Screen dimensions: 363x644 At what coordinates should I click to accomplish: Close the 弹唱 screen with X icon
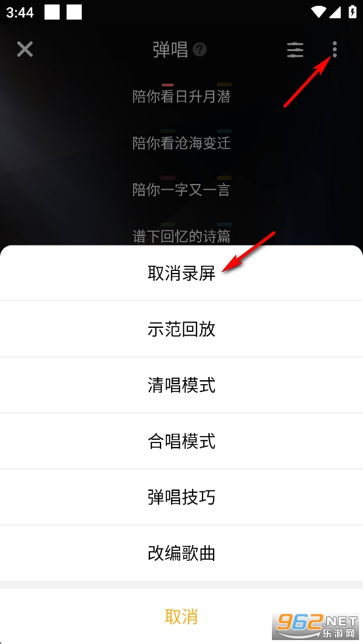click(25, 49)
